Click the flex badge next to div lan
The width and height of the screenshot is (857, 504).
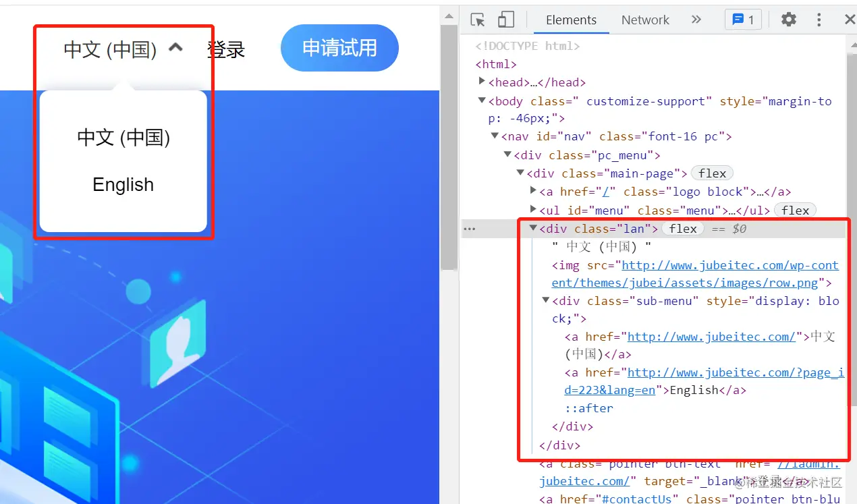[683, 229]
